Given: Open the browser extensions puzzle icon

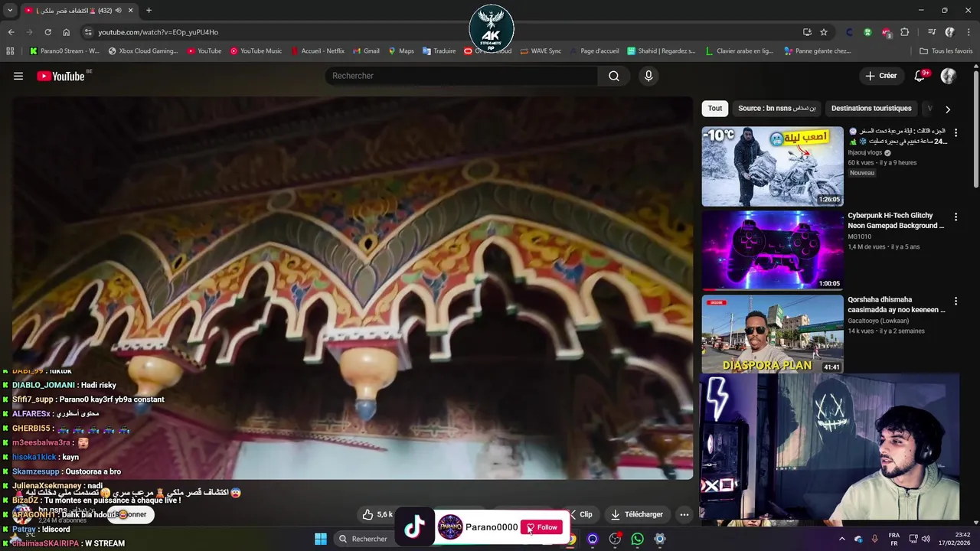Looking at the screenshot, I should point(905,32).
